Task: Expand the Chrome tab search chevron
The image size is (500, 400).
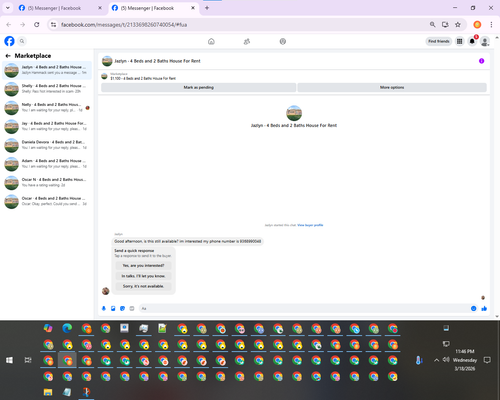Action: pos(8,8)
